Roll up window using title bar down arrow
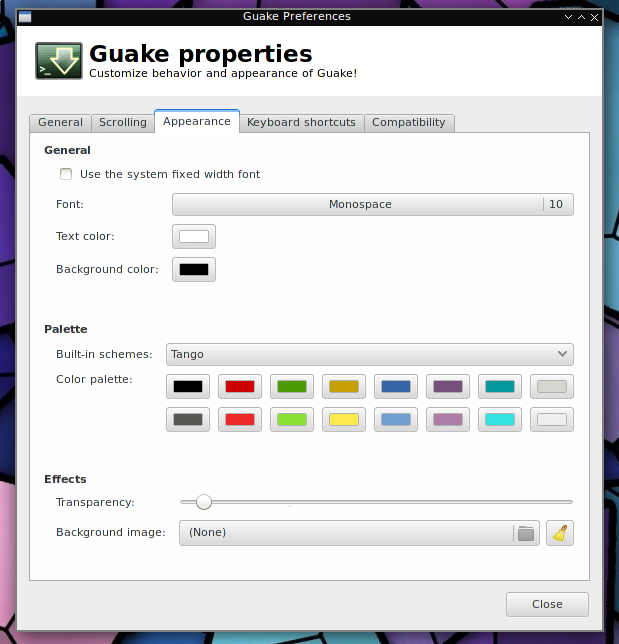This screenshot has width=619, height=644. (x=568, y=17)
